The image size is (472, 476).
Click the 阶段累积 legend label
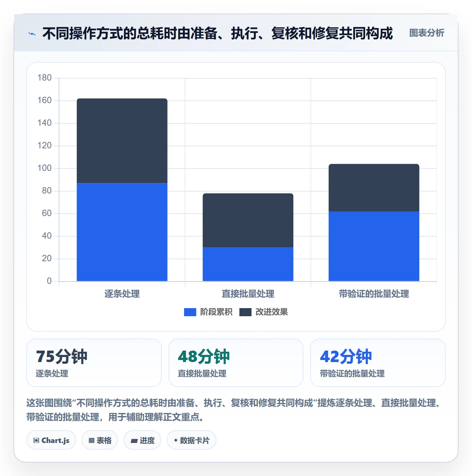point(216,312)
